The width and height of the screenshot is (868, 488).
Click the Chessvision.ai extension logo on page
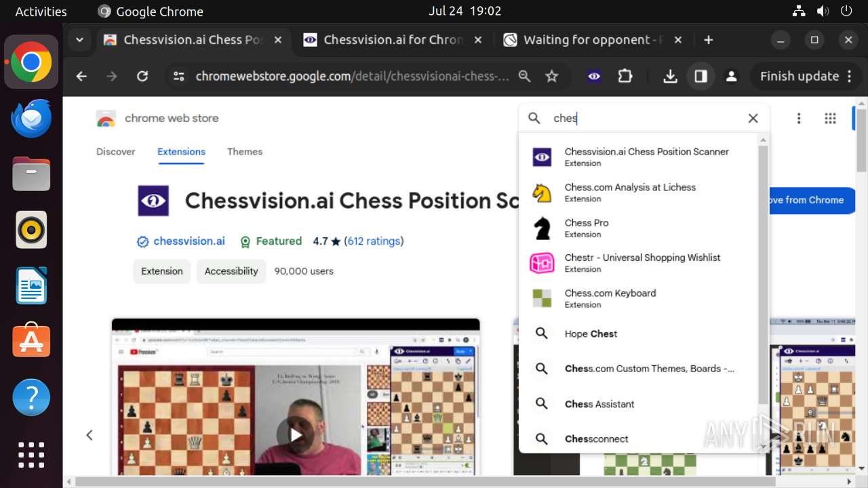[x=153, y=201]
